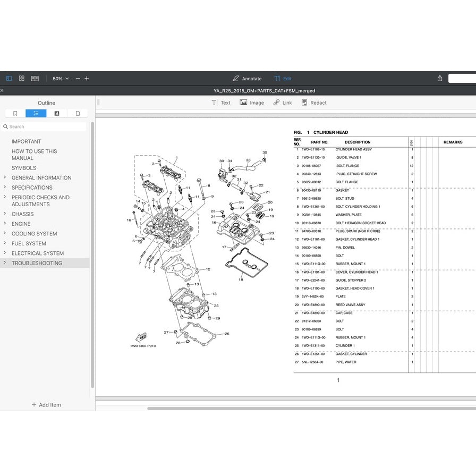Click the zoom out minus button
The image size is (476, 476).
point(78,79)
